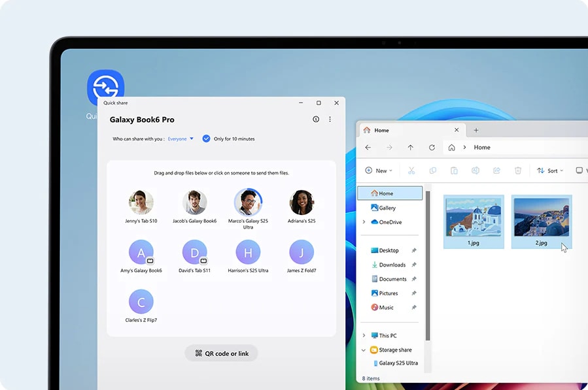The image size is (588, 390).
Task: Select Marco's Galaxy S25 Ultra contact
Action: pyautogui.click(x=248, y=209)
